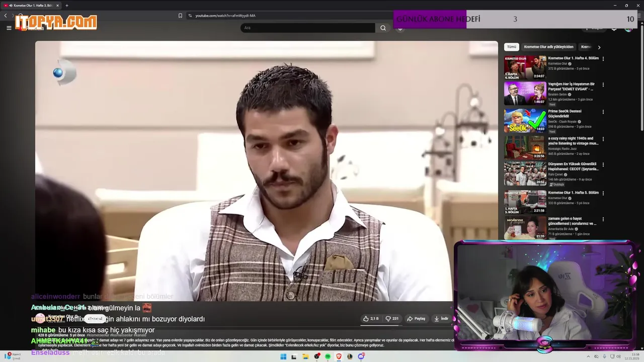Open channel Nostalgic Radio Jazz
The height and width of the screenshot is (362, 644).
pos(562,149)
